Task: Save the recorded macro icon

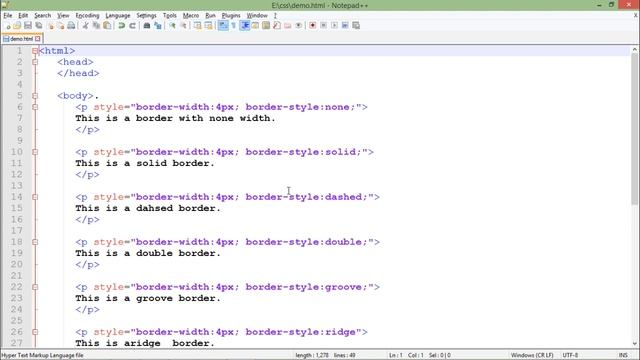Action: 356,25
